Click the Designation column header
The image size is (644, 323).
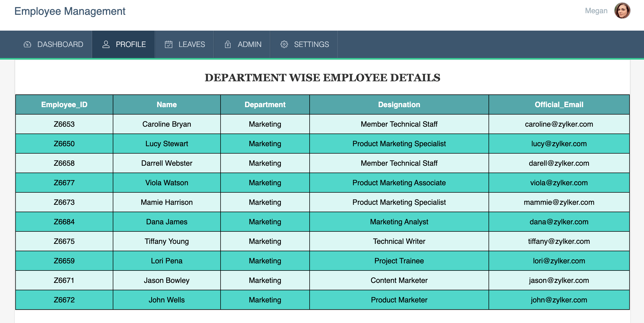point(399,104)
